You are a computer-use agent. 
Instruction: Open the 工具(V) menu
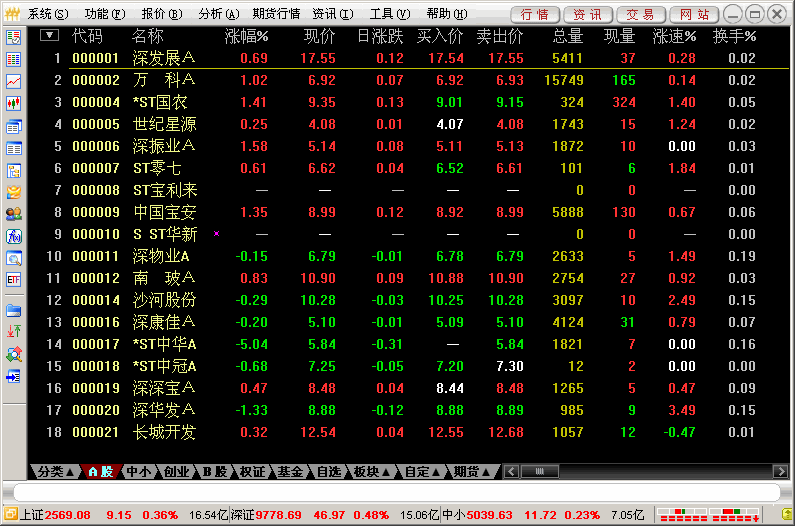389,14
